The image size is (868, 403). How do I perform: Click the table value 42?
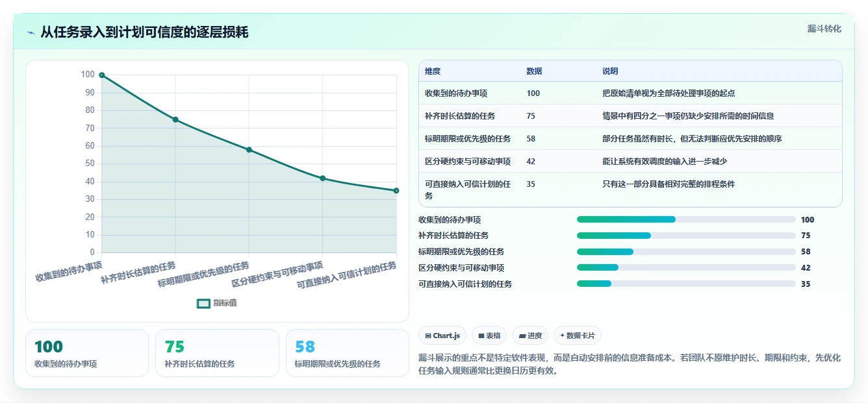click(531, 162)
